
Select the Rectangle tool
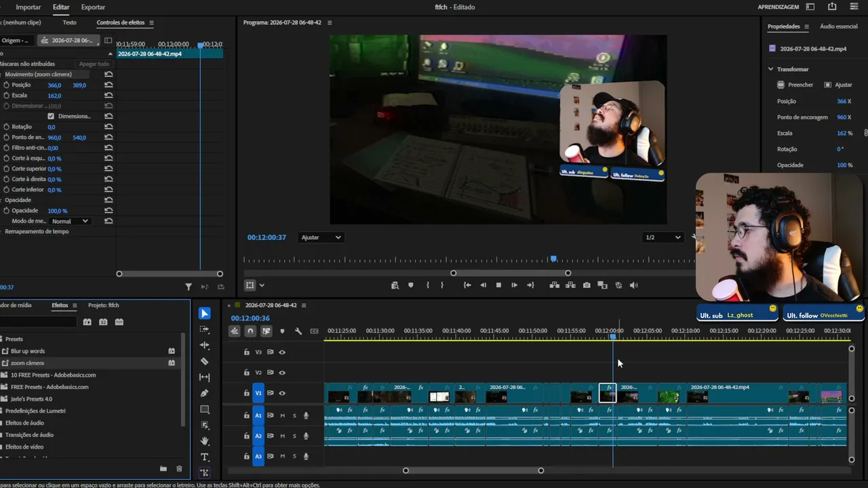coord(205,409)
